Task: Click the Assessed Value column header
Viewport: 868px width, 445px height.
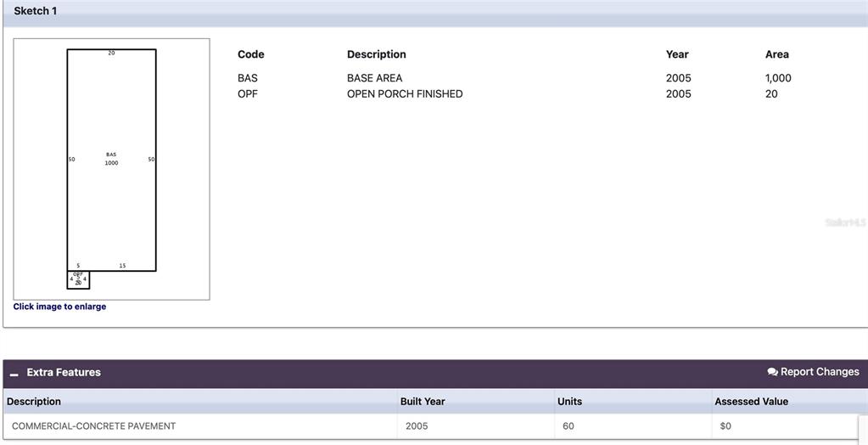Action: coord(751,402)
